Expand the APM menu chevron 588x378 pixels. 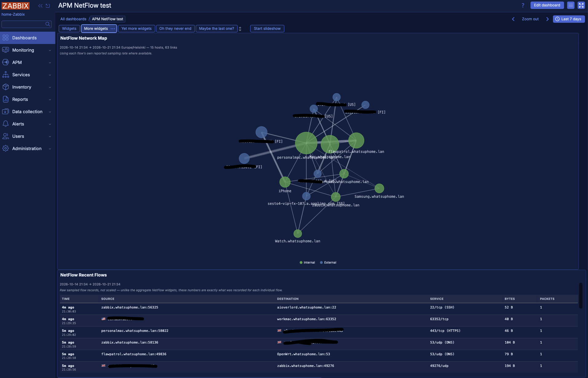[x=50, y=63]
